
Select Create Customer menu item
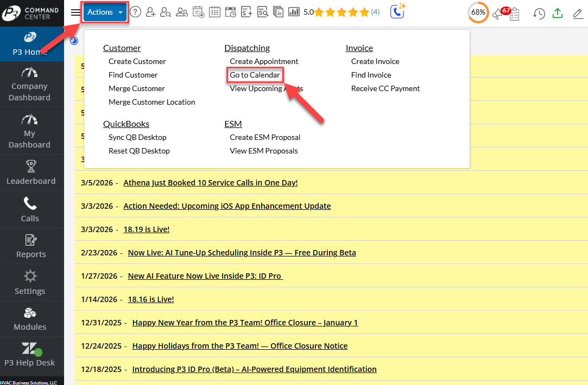(137, 61)
